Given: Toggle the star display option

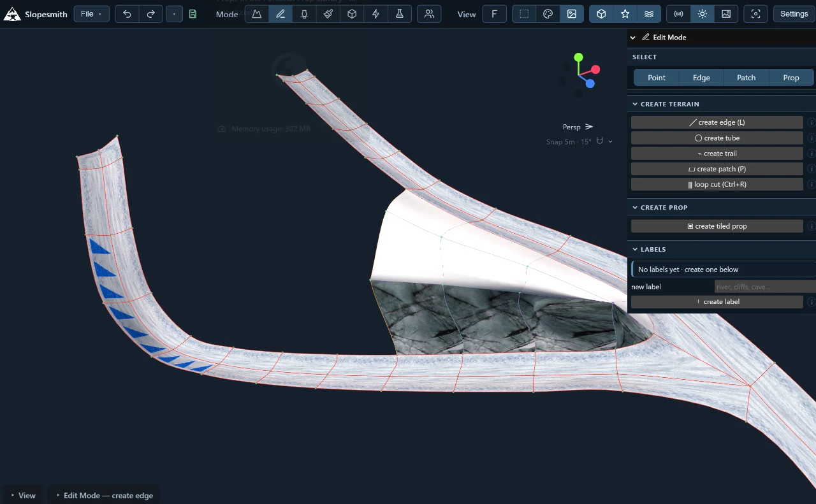Looking at the screenshot, I should tap(625, 14).
